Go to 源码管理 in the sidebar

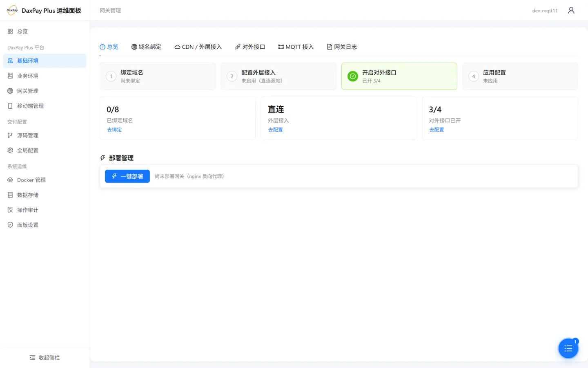[45, 135]
